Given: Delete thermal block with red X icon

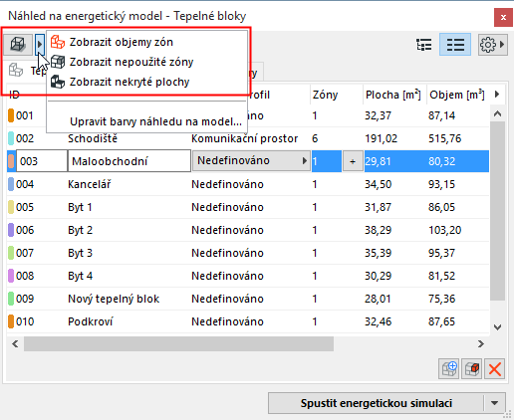Looking at the screenshot, I should (494, 368).
